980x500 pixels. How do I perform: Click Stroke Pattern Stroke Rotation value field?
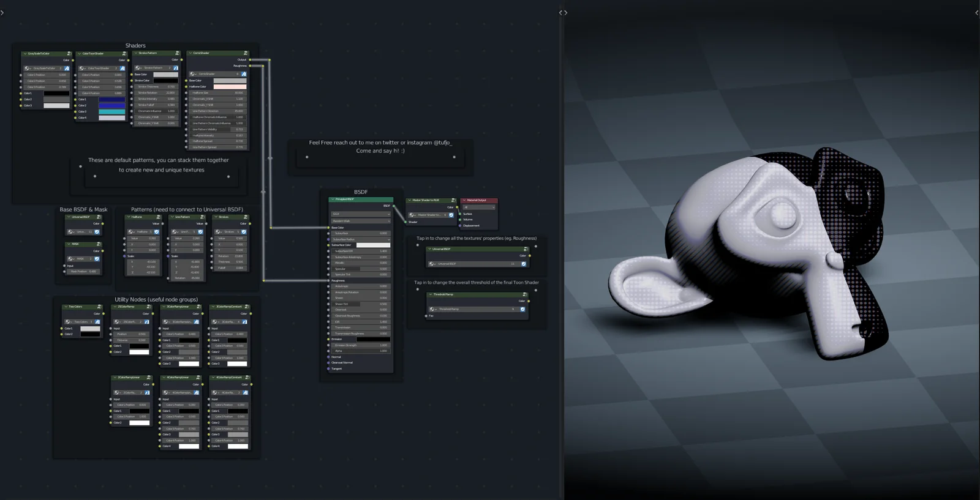point(156,93)
